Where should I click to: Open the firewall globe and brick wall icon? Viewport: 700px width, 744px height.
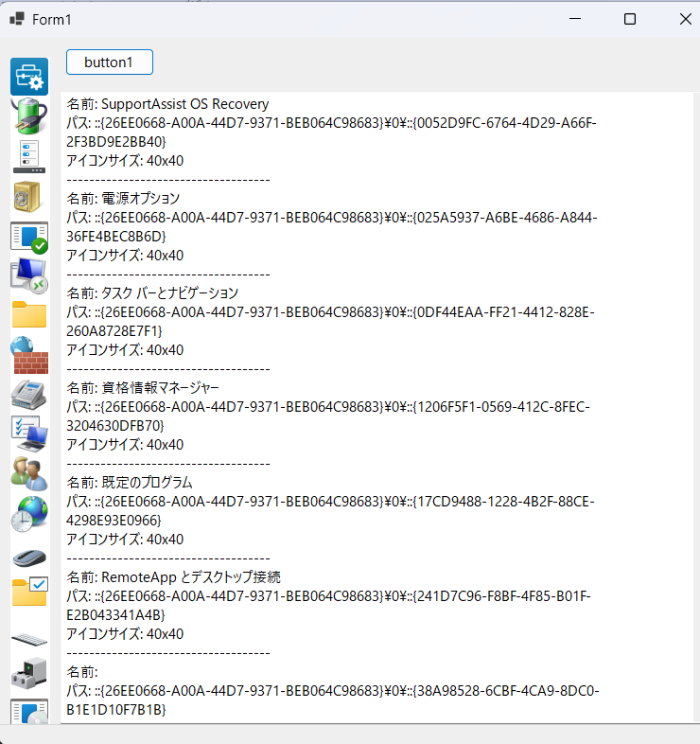point(29,355)
